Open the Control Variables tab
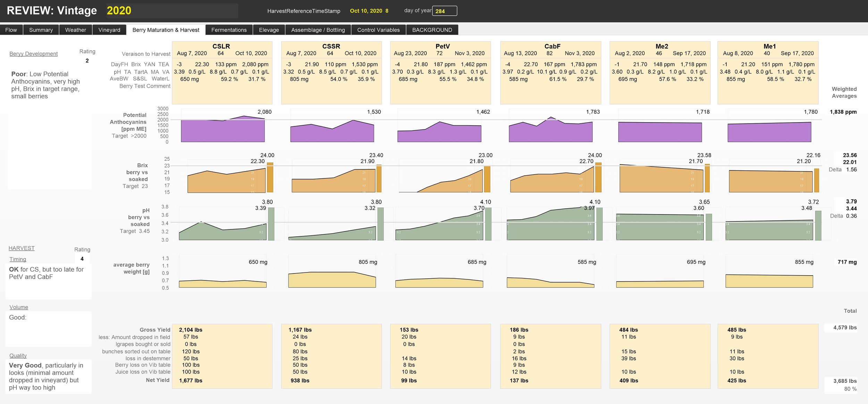 (378, 30)
